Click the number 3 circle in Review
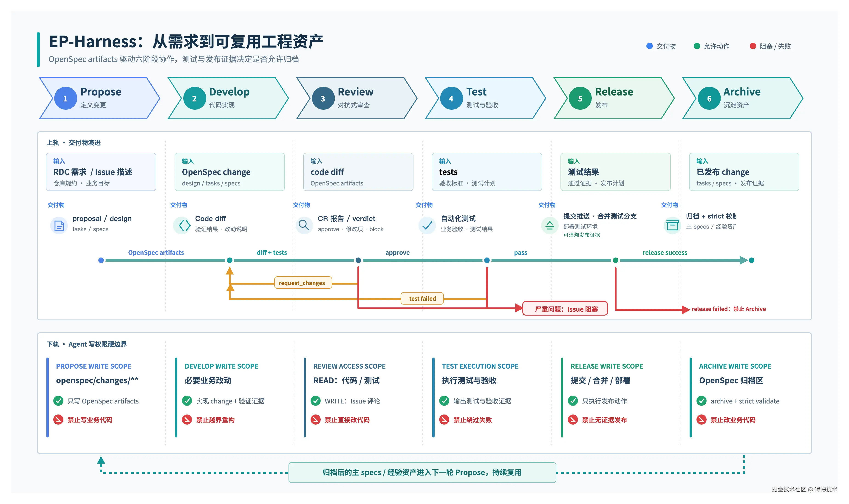 point(323,98)
